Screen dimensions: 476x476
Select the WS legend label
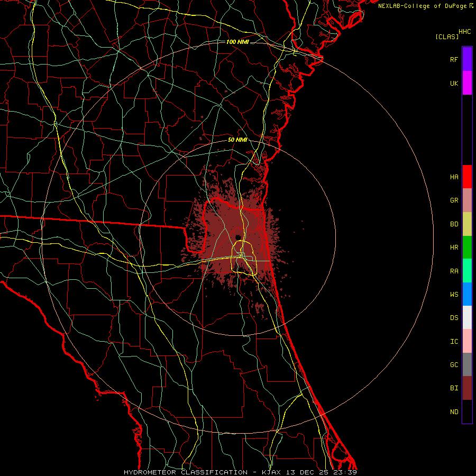454,294
